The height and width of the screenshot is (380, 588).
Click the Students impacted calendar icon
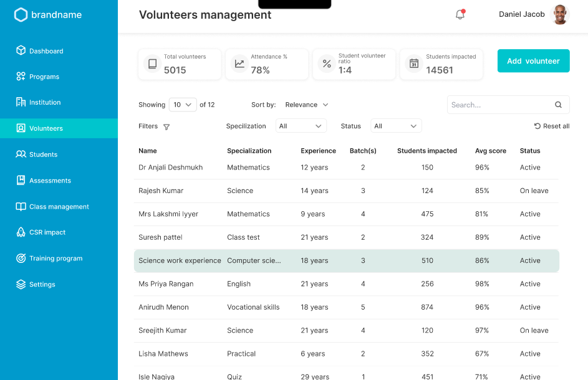(x=414, y=64)
